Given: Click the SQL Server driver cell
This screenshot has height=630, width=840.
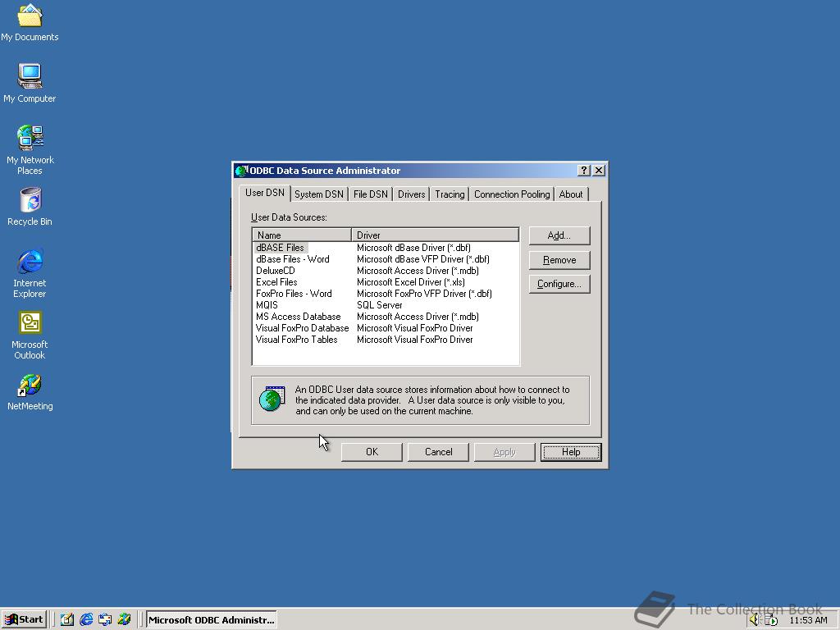Looking at the screenshot, I should tap(379, 305).
